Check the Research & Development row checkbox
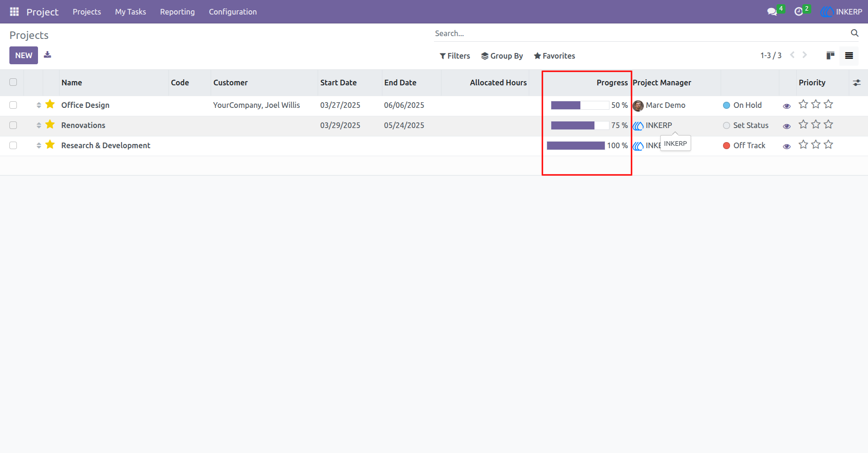 [x=13, y=145]
